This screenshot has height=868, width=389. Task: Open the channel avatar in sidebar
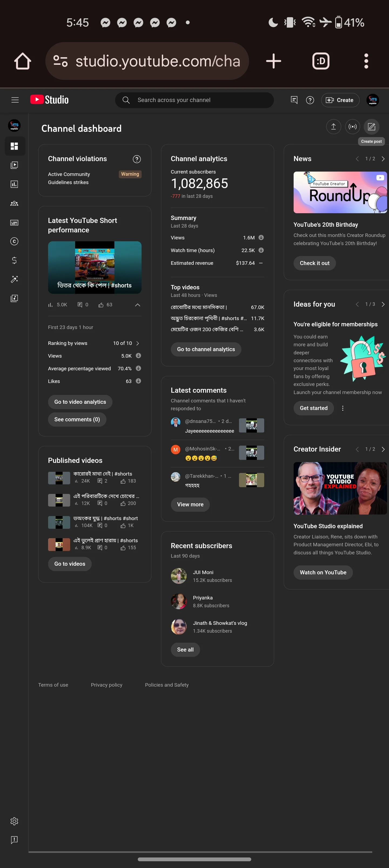14,125
